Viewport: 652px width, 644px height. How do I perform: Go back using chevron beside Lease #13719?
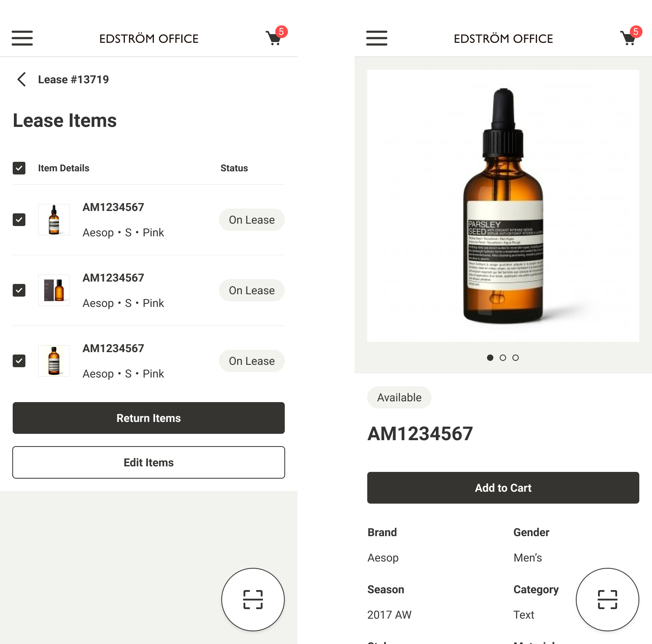[x=21, y=79]
